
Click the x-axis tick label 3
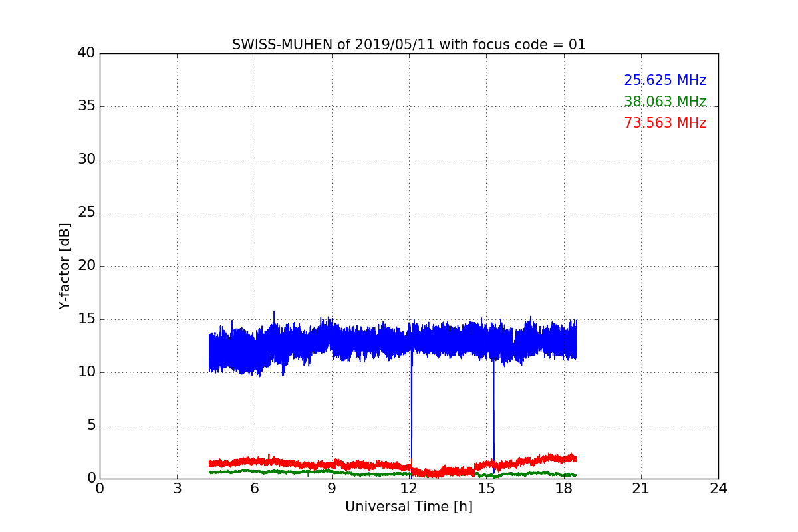(x=177, y=489)
